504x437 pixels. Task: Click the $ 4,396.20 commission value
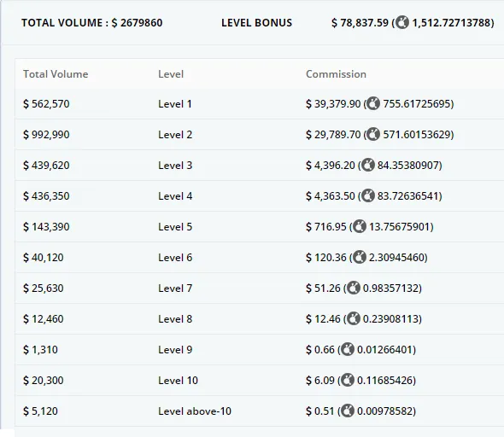(x=331, y=165)
